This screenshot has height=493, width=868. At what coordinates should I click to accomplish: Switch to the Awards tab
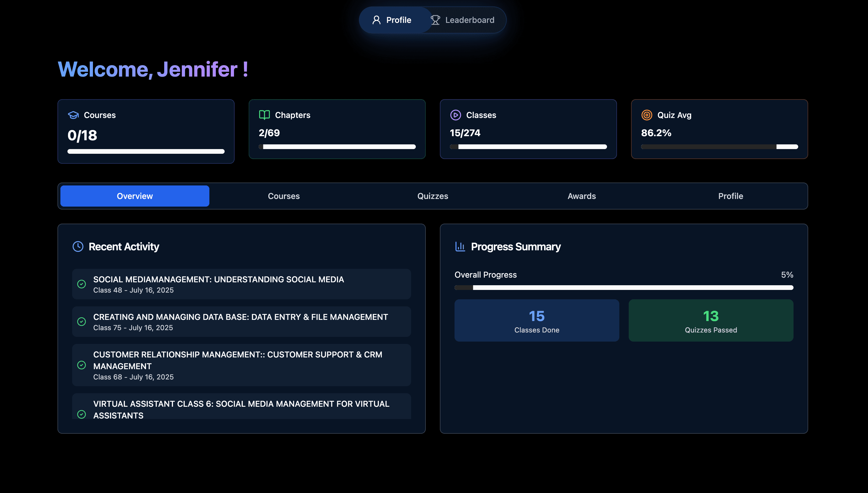pos(581,196)
